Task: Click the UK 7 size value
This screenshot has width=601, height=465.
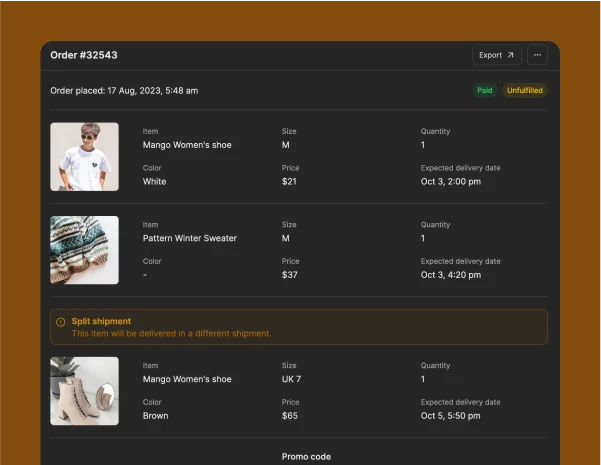Action: pyautogui.click(x=292, y=379)
